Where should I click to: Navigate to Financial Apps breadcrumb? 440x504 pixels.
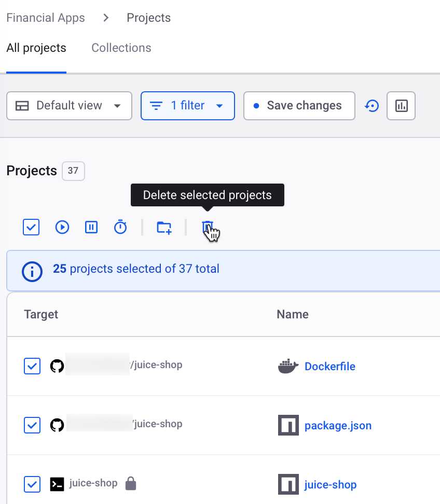pyautogui.click(x=45, y=18)
